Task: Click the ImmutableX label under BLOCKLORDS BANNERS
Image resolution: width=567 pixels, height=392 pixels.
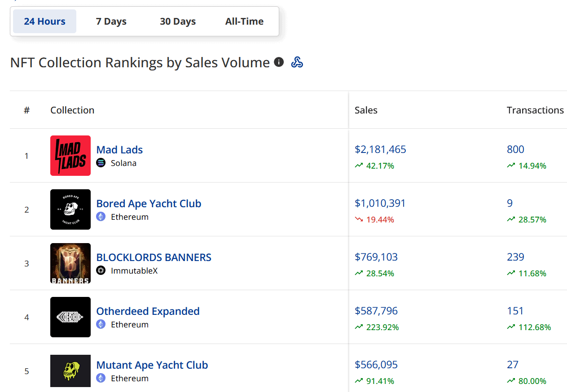Action: 134,270
